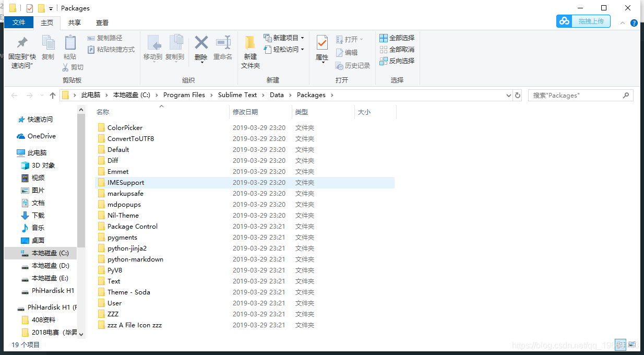Image resolution: width=644 pixels, height=355 pixels.
Task: Click the Refresh button by address bar
Action: (x=518, y=96)
